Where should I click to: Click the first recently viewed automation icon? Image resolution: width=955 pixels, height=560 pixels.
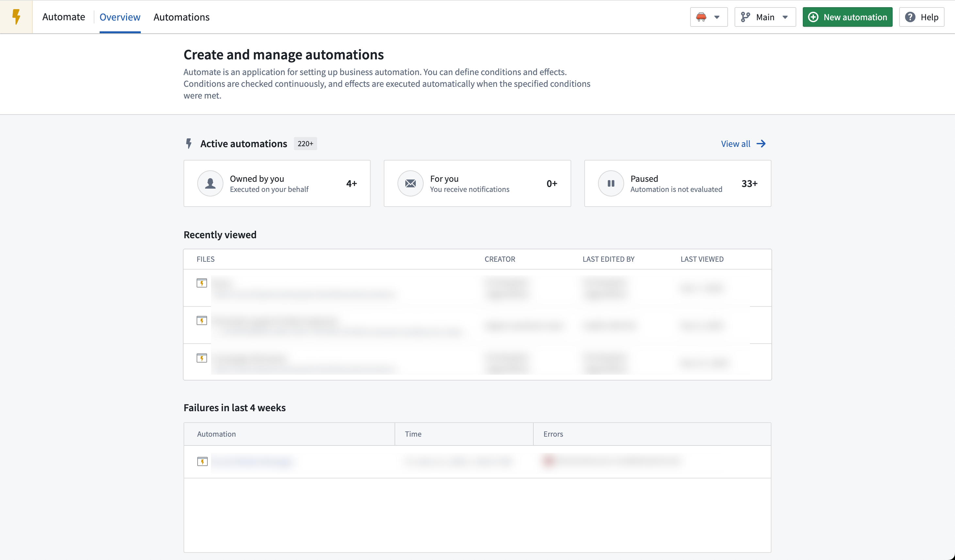202,283
